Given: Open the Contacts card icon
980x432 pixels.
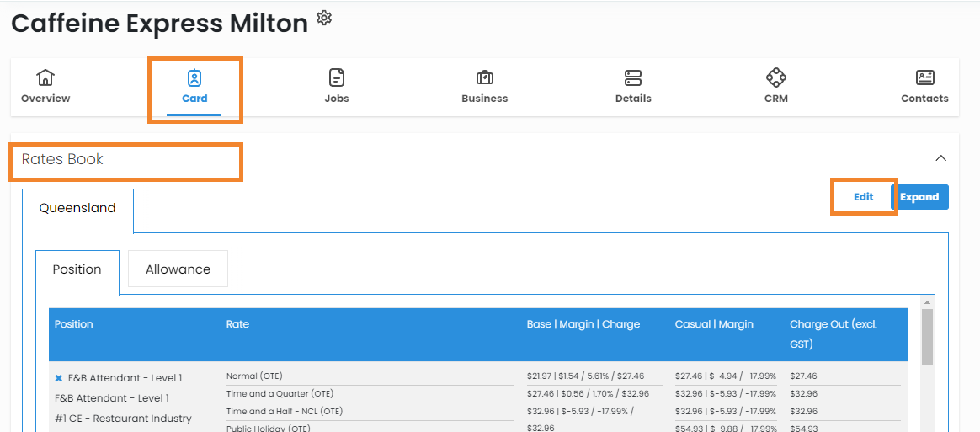Looking at the screenshot, I should [x=924, y=78].
